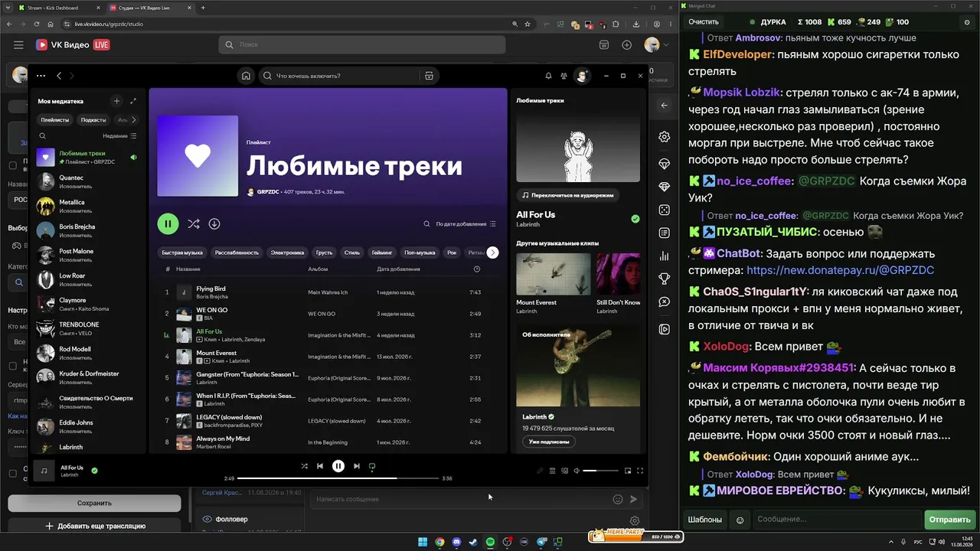This screenshot has width=980, height=551.
Task: Open Discord from the taskbar
Action: pyautogui.click(x=457, y=542)
